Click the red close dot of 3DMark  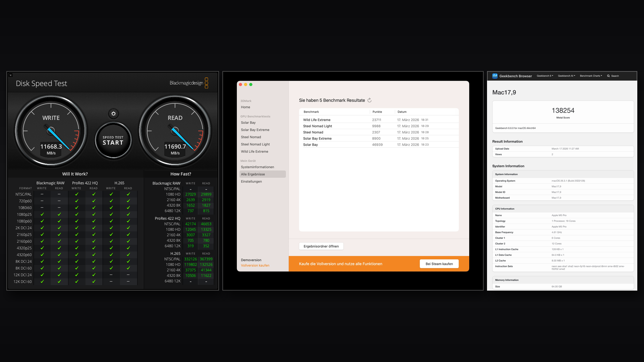(240, 84)
